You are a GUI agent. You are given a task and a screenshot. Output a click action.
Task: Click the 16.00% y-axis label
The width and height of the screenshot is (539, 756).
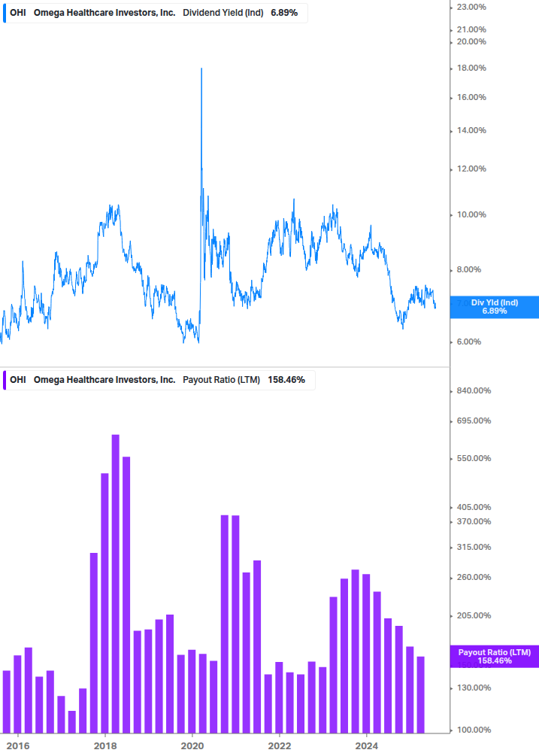click(471, 97)
